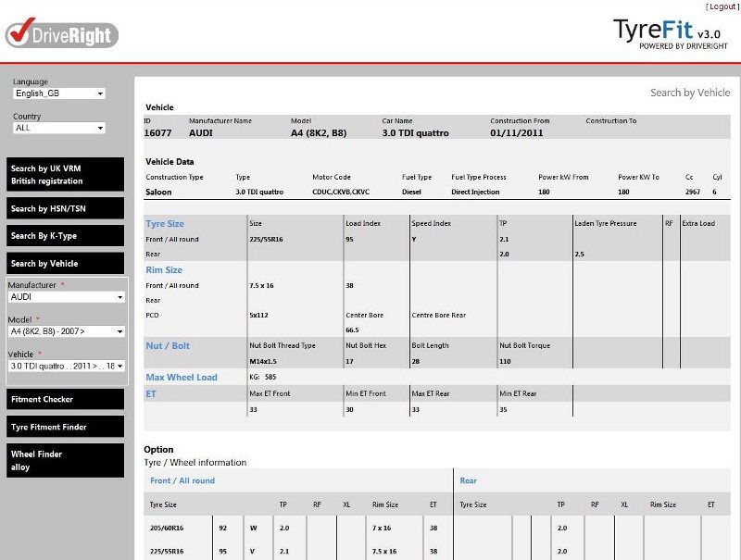
Task: Click option rim size 7 x 16
Action: (x=382, y=528)
